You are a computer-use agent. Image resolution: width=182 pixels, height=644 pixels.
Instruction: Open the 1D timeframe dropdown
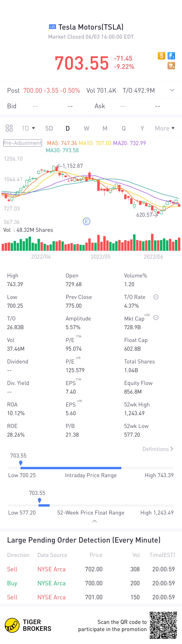(x=28, y=128)
